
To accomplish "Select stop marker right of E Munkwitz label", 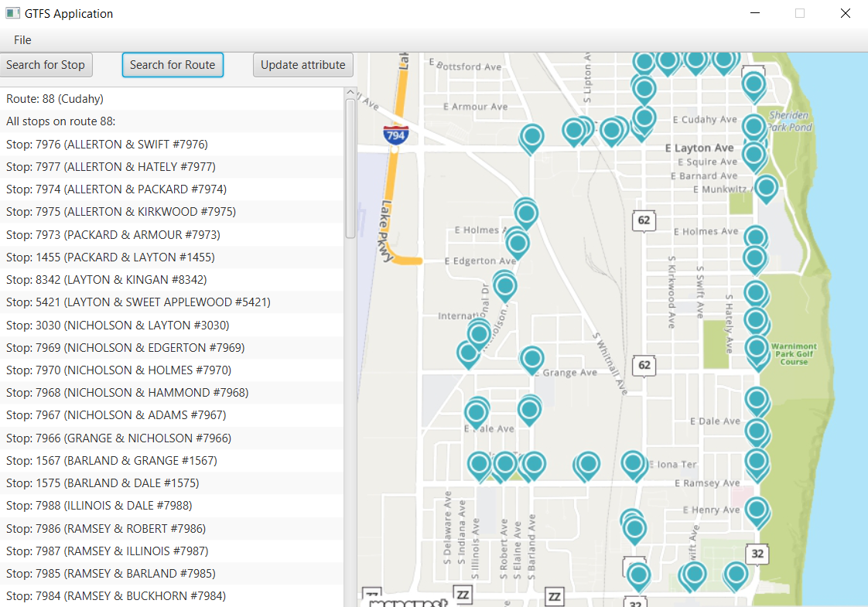I will tap(766, 187).
